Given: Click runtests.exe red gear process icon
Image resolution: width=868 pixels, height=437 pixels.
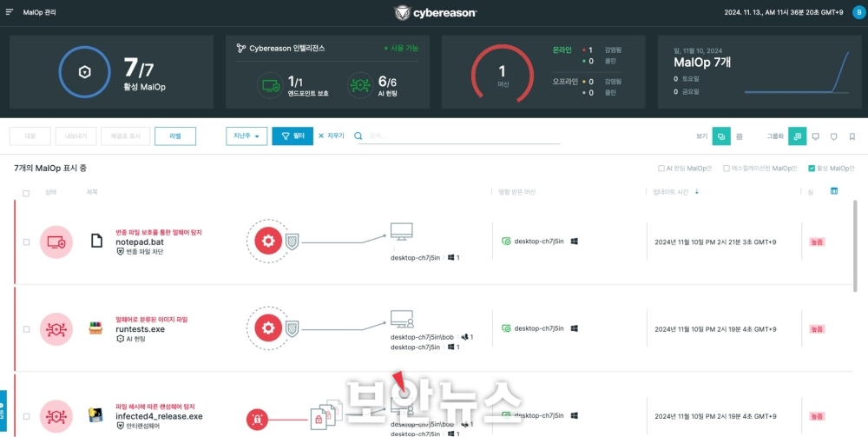Looking at the screenshot, I should coord(268,328).
